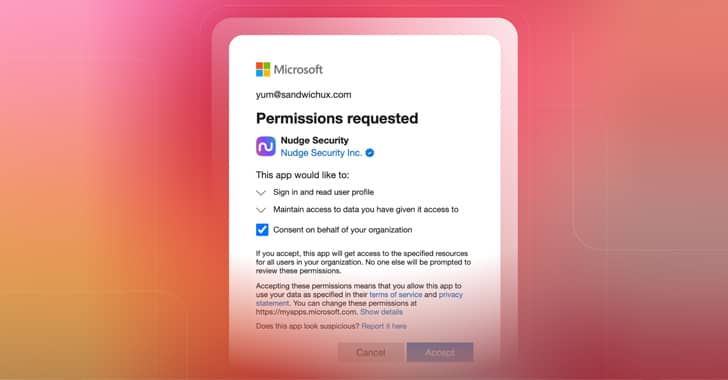
Task: Click the Nudge Security app icon
Action: point(266,146)
